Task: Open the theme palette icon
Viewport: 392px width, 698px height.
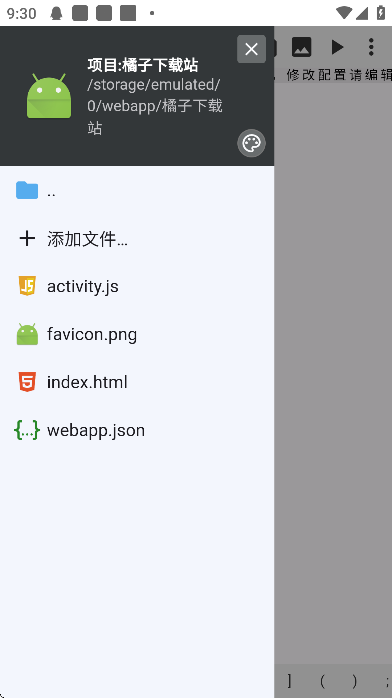Action: pos(251,143)
